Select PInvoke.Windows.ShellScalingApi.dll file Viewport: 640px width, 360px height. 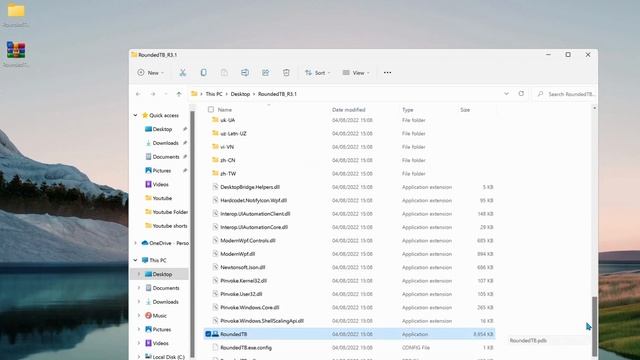coord(262,321)
